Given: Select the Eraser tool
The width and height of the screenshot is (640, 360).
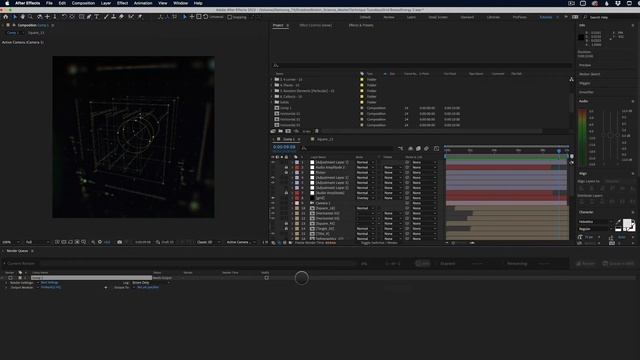Looking at the screenshot, I should (x=122, y=17).
